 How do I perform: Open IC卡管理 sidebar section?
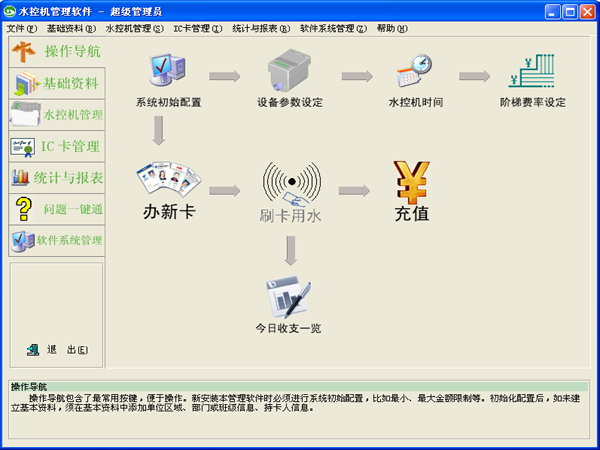(x=56, y=147)
